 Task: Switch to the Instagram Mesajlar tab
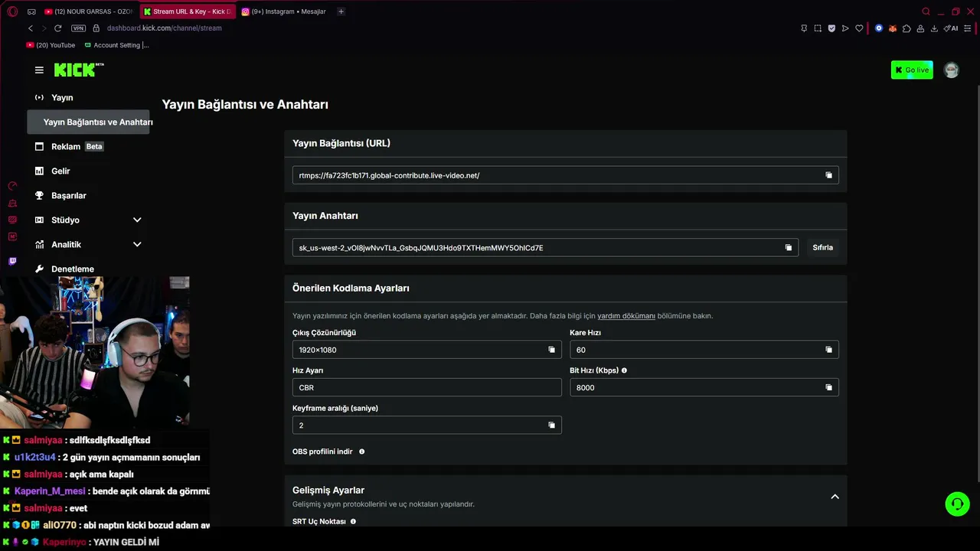[x=283, y=11]
